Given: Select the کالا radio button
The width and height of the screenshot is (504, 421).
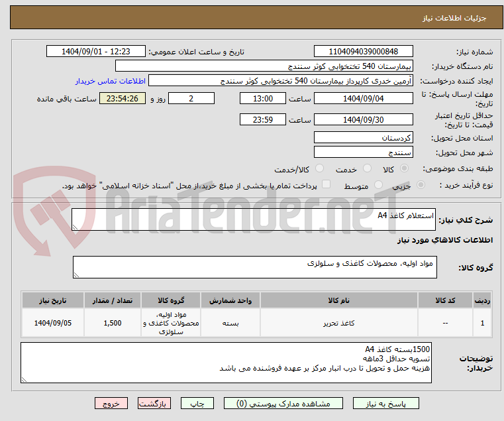Looking at the screenshot, I should coord(405,168).
